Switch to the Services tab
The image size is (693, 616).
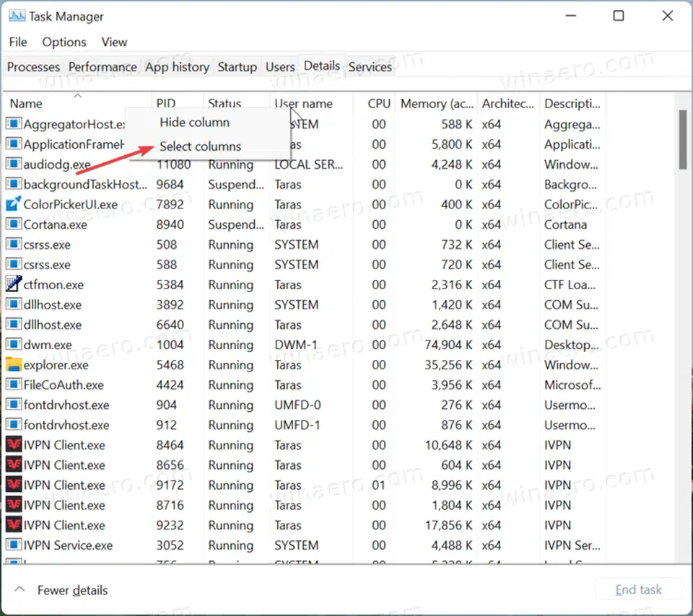[370, 67]
